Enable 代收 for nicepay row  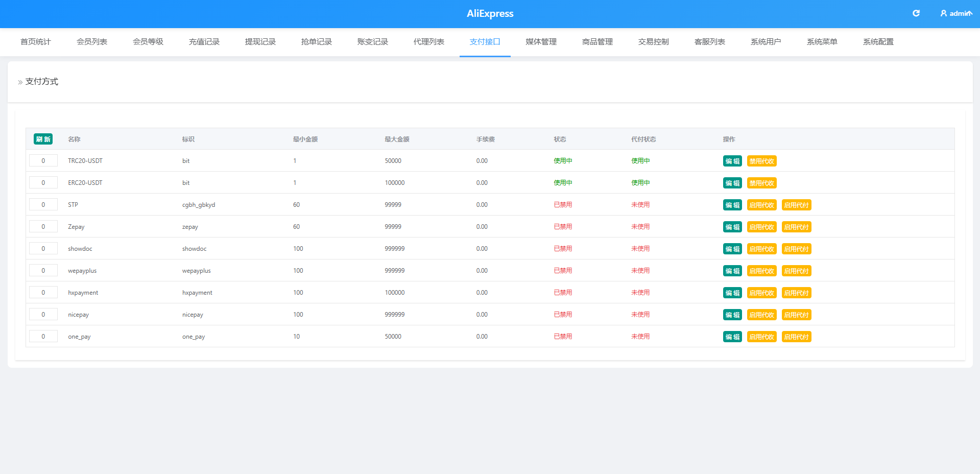[761, 315]
